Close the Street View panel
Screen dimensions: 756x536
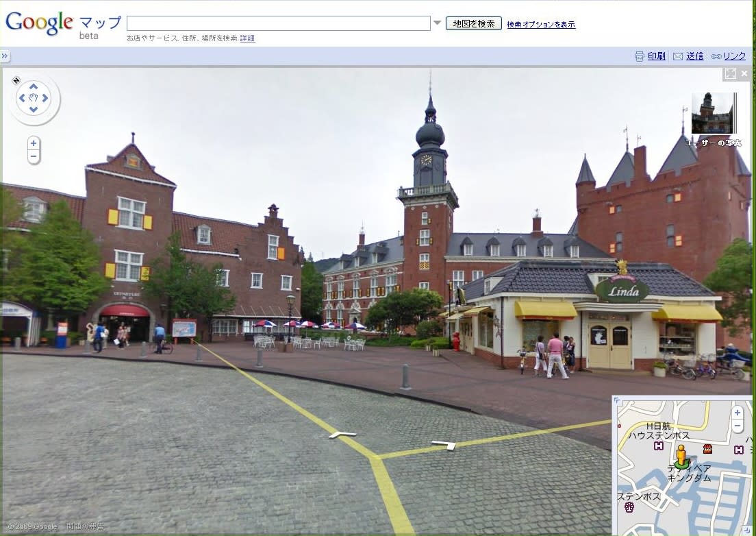click(744, 73)
